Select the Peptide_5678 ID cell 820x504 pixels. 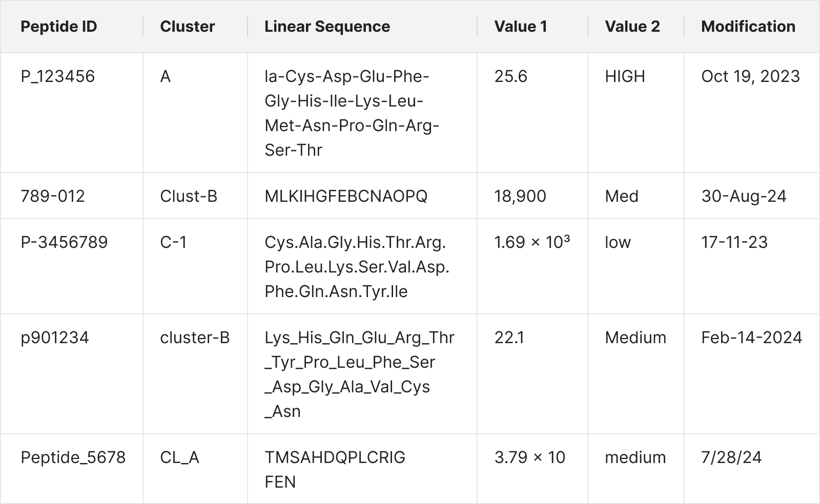(x=73, y=457)
